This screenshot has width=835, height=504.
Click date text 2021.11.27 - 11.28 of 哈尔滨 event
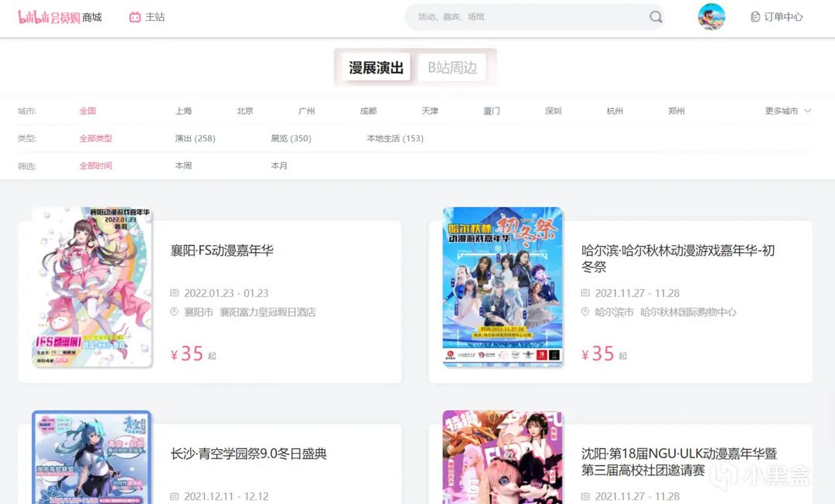tap(637, 293)
